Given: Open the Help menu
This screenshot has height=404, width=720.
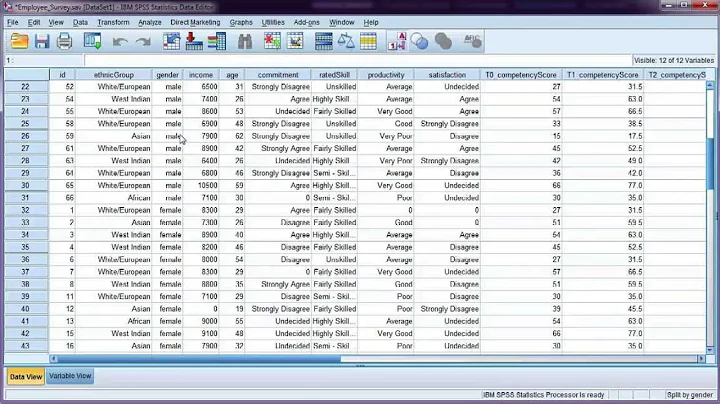Looking at the screenshot, I should (371, 22).
